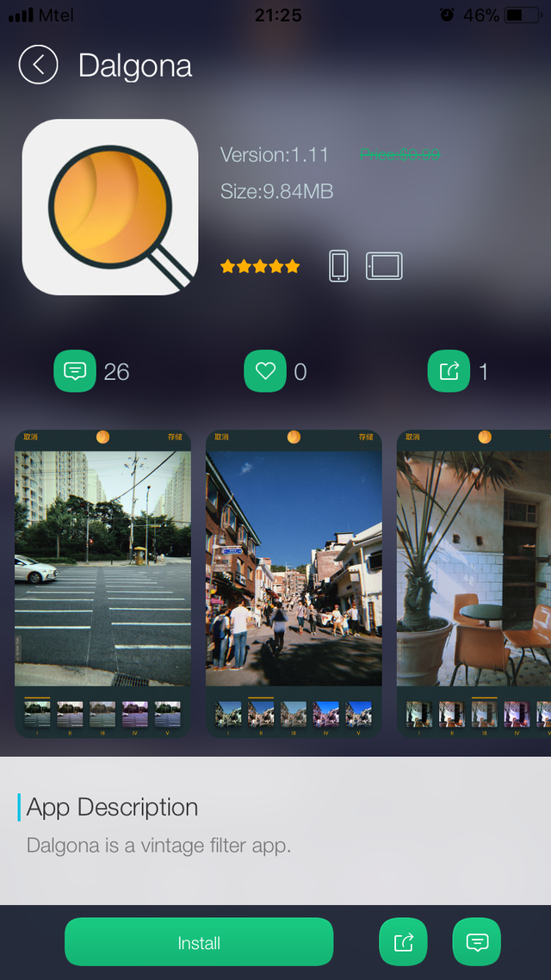Screen dimensions: 551x980
Task: Tap the comment button in the bottom bar
Action: pos(477,941)
